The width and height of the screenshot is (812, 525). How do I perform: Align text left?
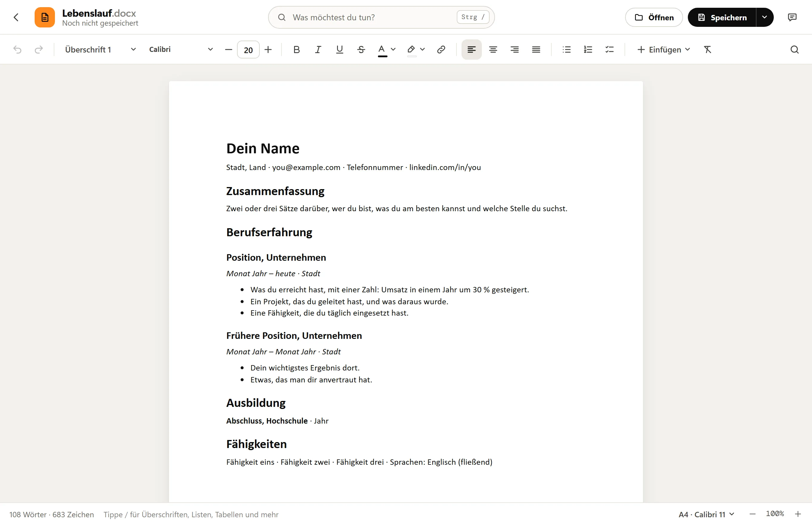tap(471, 50)
